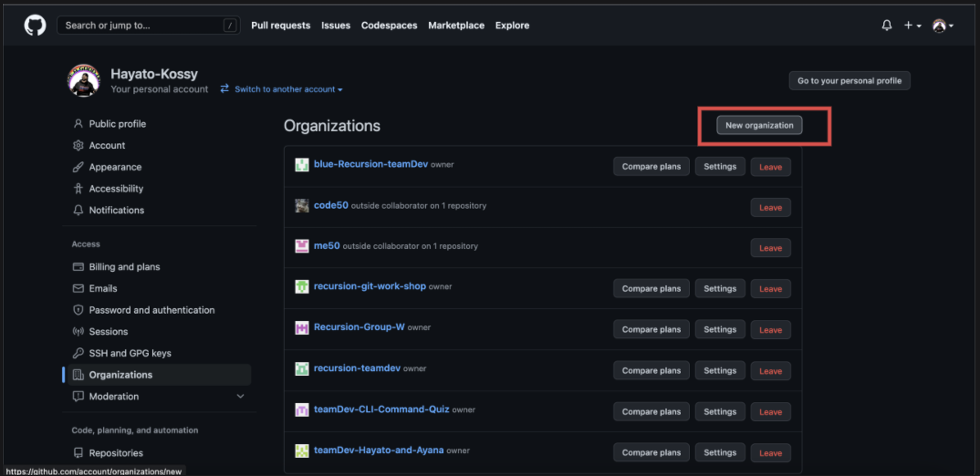This screenshot has height=476, width=980.
Task: Click the Account gear icon
Action: click(x=78, y=145)
